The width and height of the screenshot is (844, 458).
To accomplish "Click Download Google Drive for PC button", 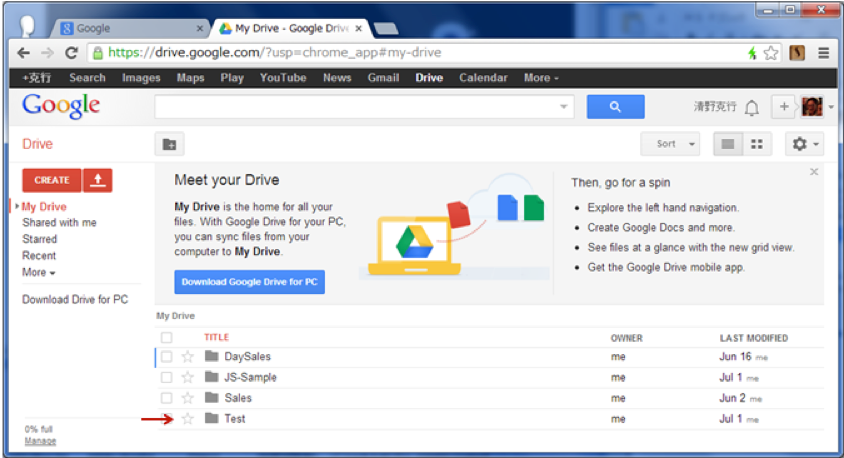I will coord(249,281).
